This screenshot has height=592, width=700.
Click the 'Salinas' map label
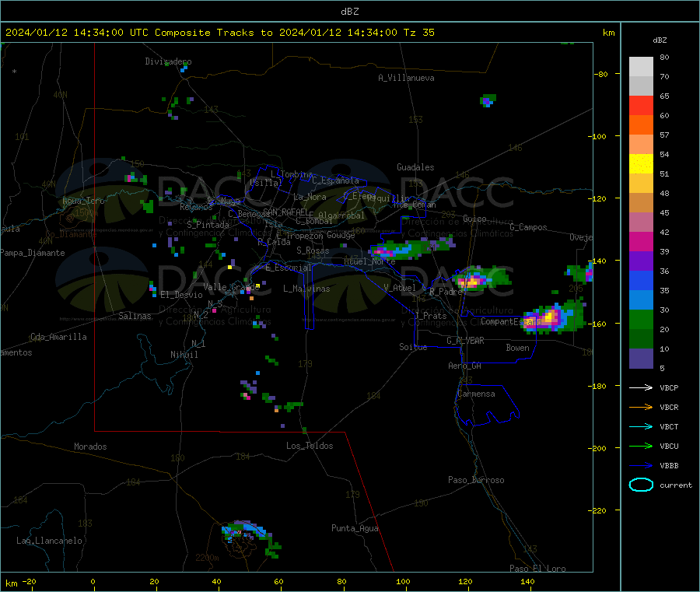click(x=135, y=316)
